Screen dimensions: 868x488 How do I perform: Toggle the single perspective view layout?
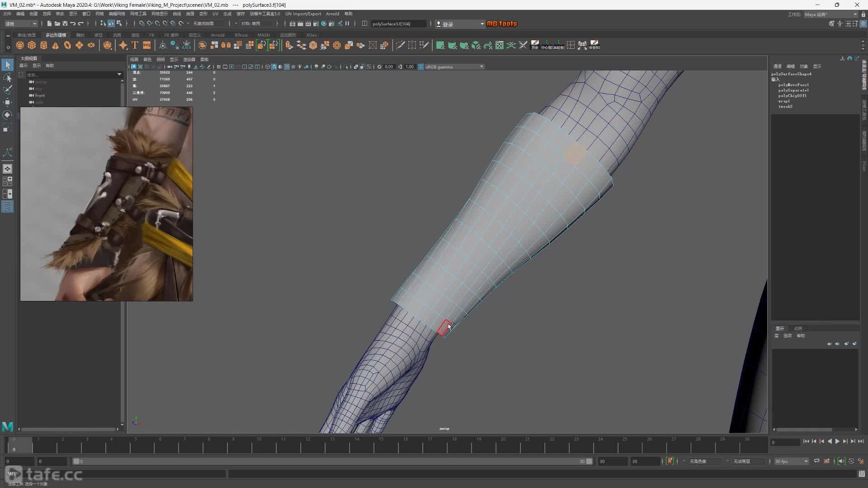coord(7,169)
